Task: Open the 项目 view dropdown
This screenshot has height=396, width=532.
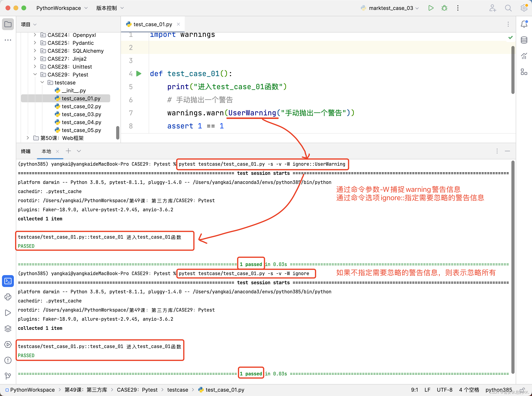Action: pos(29,24)
